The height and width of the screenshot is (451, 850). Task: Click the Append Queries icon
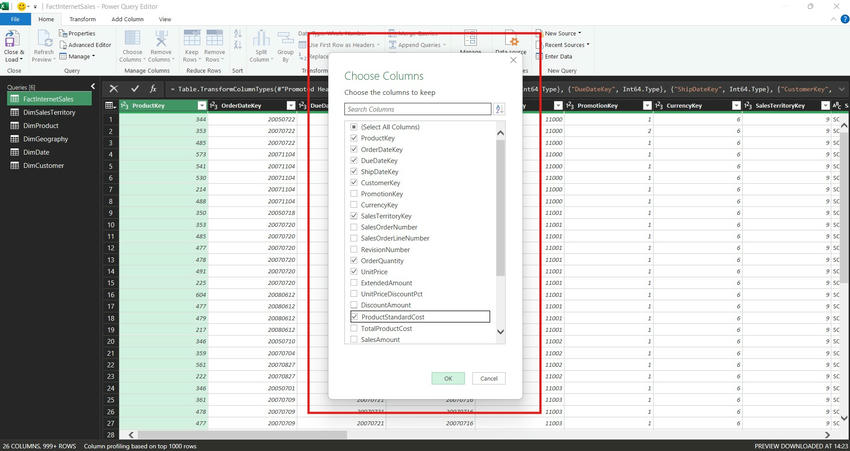(x=392, y=45)
